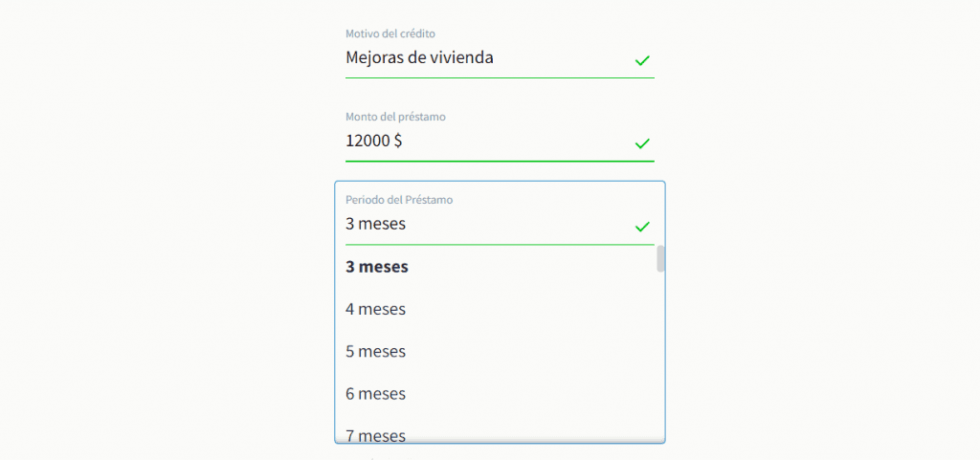The width and height of the screenshot is (980, 460).
Task: Choose 4 meses from the list
Action: tap(375, 309)
